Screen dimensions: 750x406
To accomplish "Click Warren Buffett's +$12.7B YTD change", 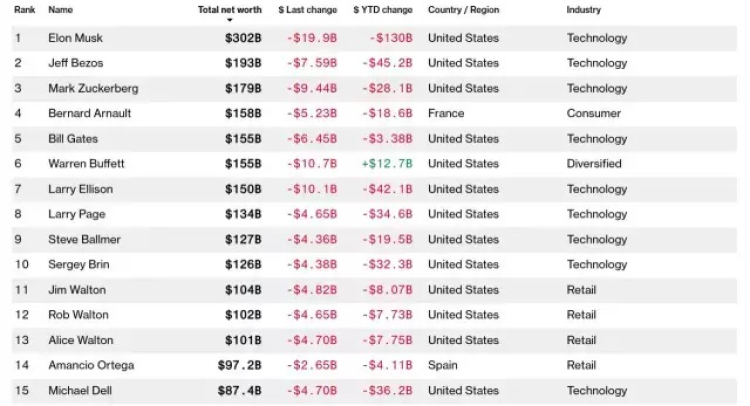I will 383,164.
